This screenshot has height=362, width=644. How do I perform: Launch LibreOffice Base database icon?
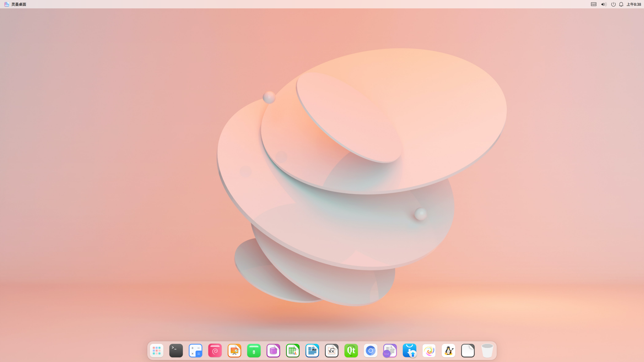click(273, 351)
